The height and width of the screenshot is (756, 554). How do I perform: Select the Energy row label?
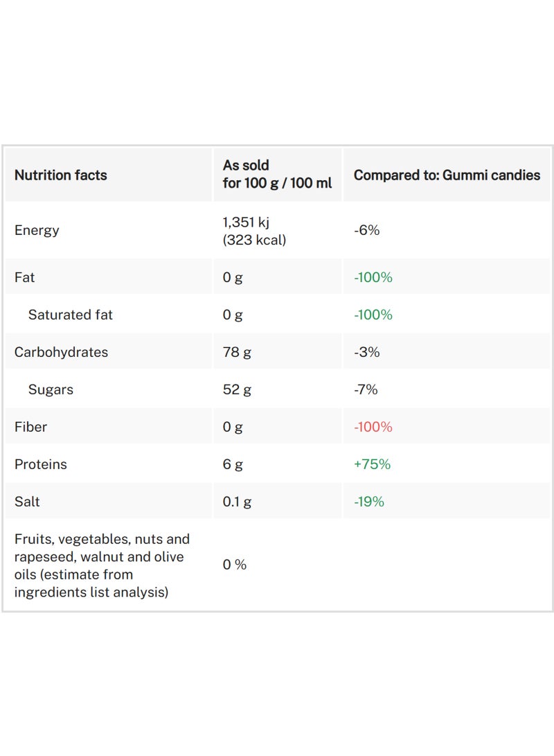[x=37, y=230]
